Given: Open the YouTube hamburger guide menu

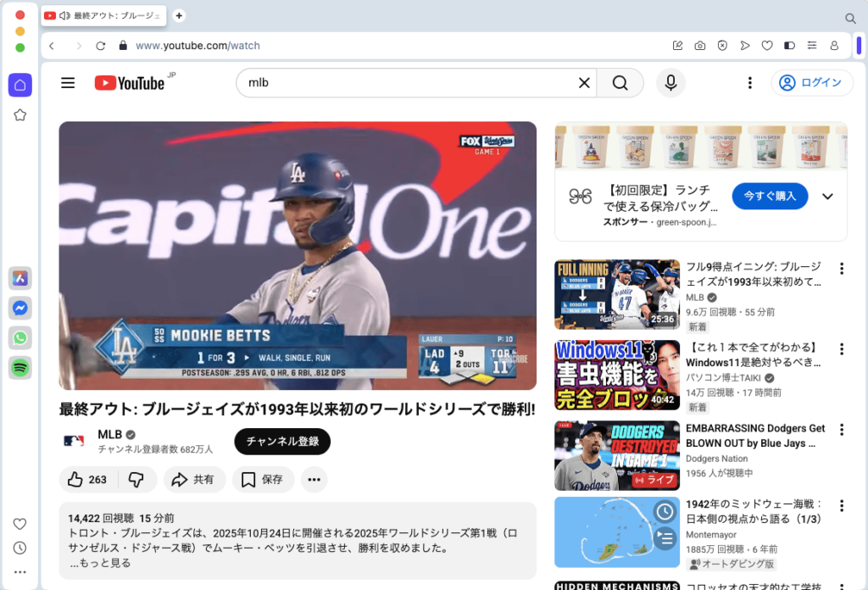Looking at the screenshot, I should (x=68, y=83).
